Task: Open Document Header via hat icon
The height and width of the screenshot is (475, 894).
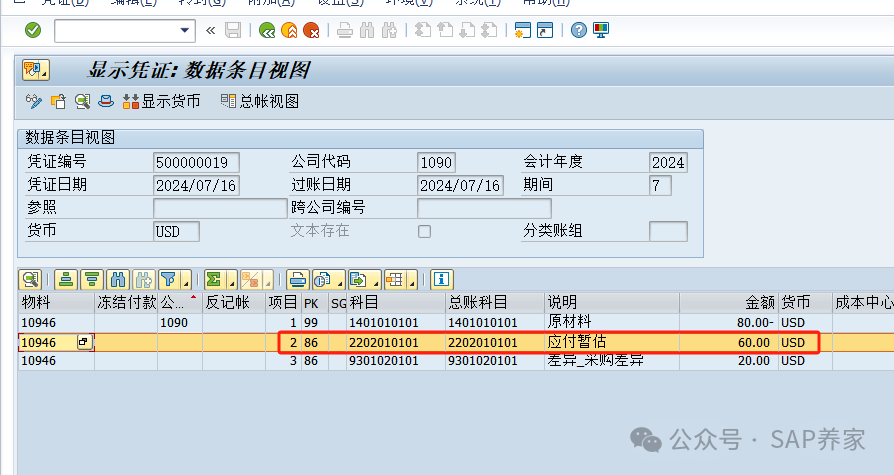Action: [106, 102]
